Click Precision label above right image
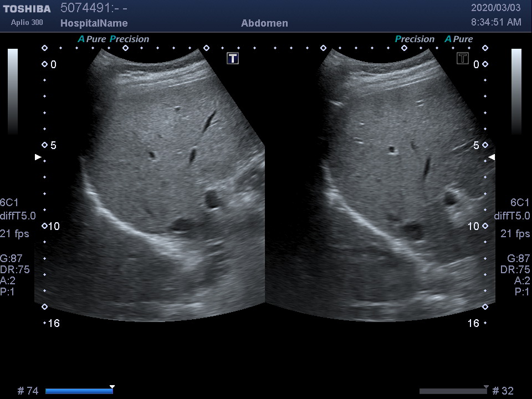The image size is (532, 399). (x=415, y=39)
